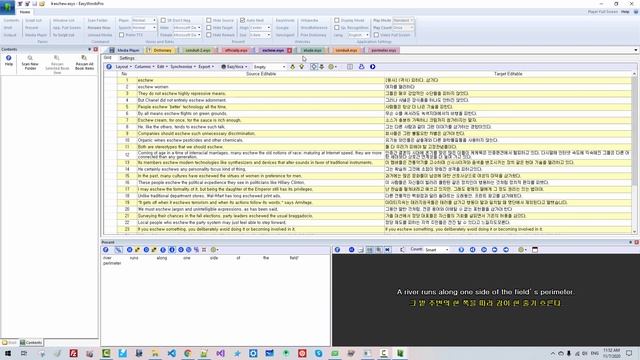The height and width of the screenshot is (360, 640).
Task: Click blue help icon in subtitle player toolbar
Action: coord(337,249)
